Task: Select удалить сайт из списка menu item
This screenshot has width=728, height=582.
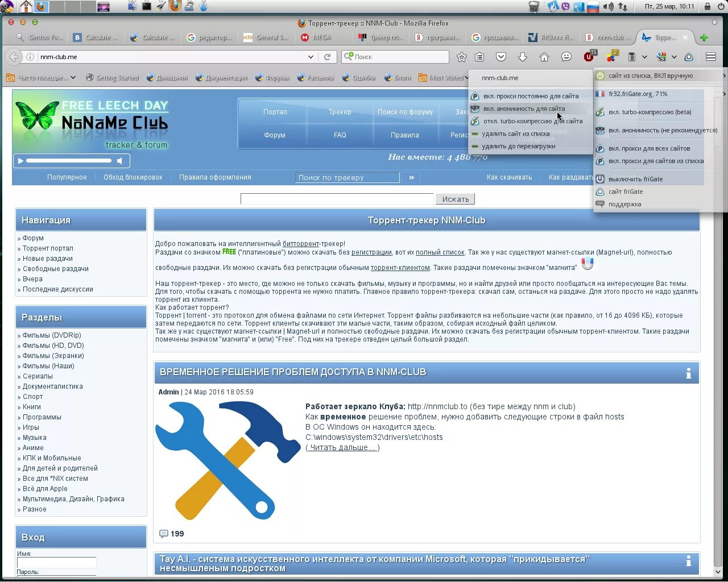Action: tap(530, 134)
